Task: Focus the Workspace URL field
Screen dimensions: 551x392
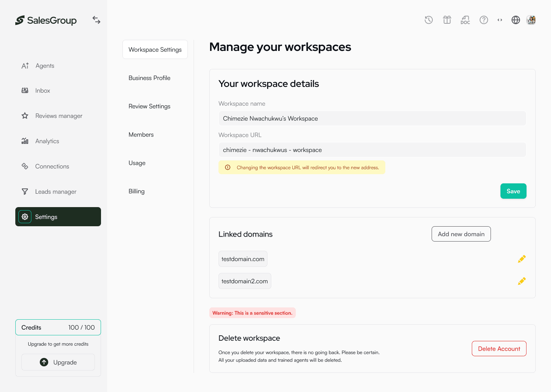Action: (x=372, y=150)
